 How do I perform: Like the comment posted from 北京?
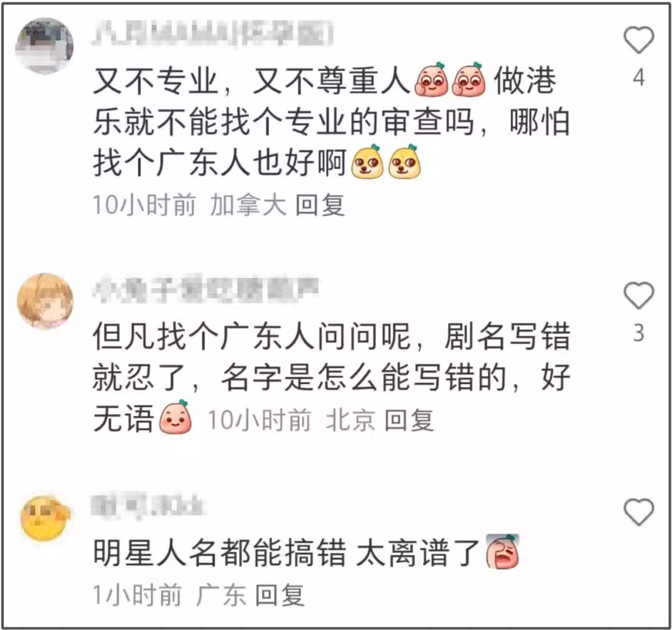click(x=638, y=296)
